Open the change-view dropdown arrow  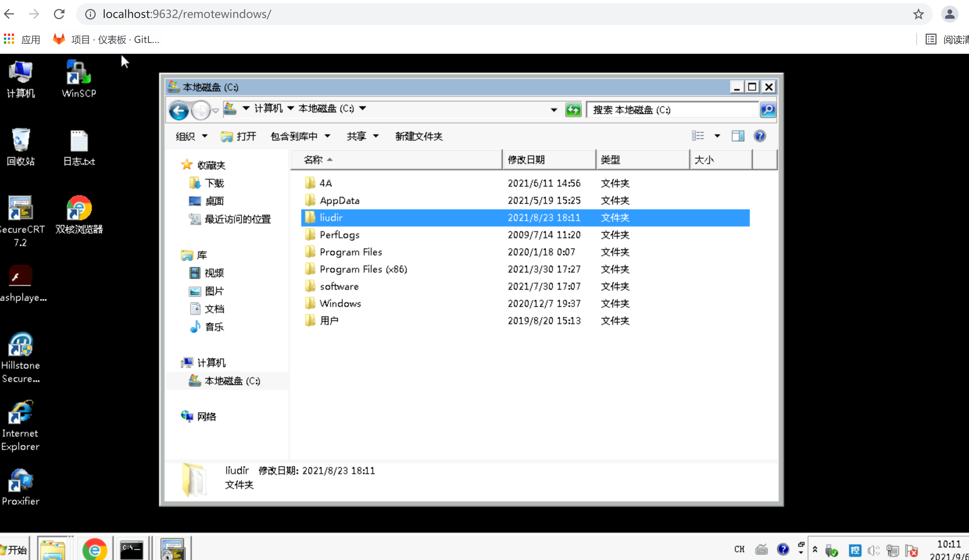(x=717, y=136)
